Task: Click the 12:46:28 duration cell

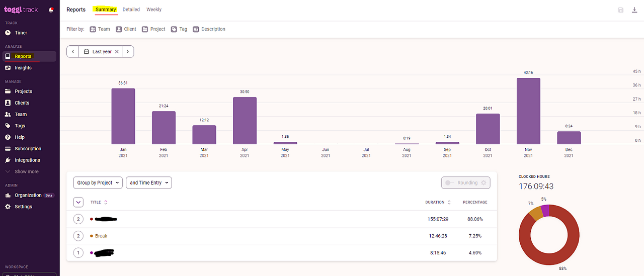Action: click(438, 236)
